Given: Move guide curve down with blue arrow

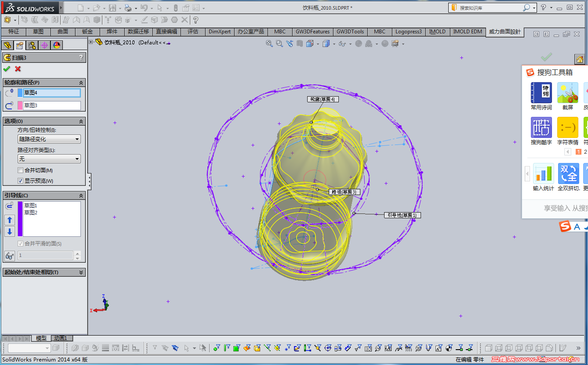Looking at the screenshot, I should coord(10,231).
